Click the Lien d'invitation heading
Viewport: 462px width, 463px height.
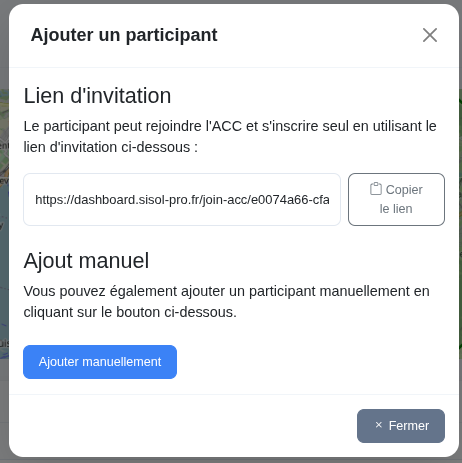pos(97,96)
